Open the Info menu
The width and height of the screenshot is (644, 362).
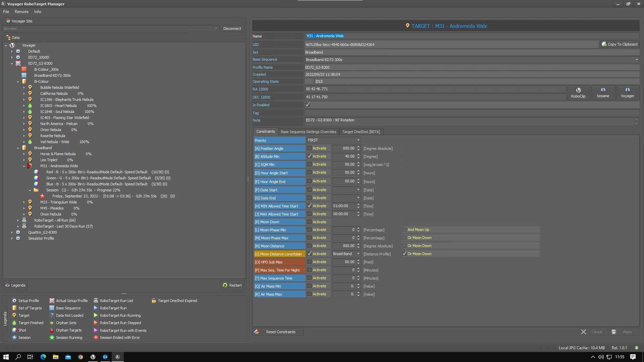38,12
